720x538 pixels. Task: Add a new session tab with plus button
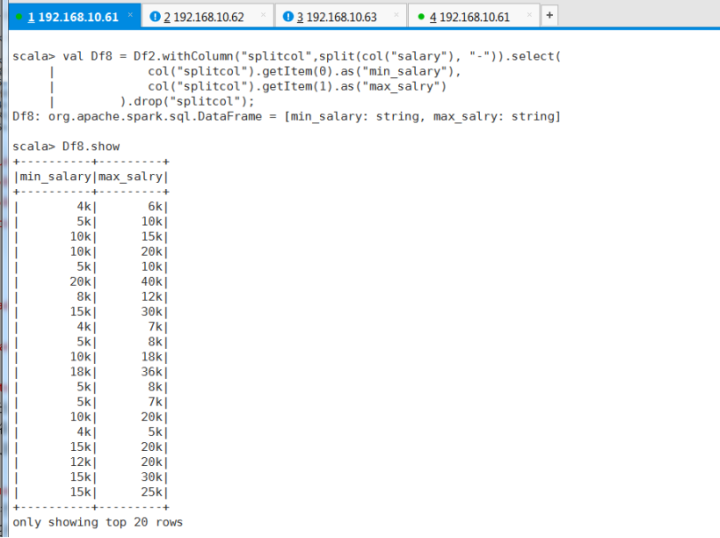click(549, 15)
